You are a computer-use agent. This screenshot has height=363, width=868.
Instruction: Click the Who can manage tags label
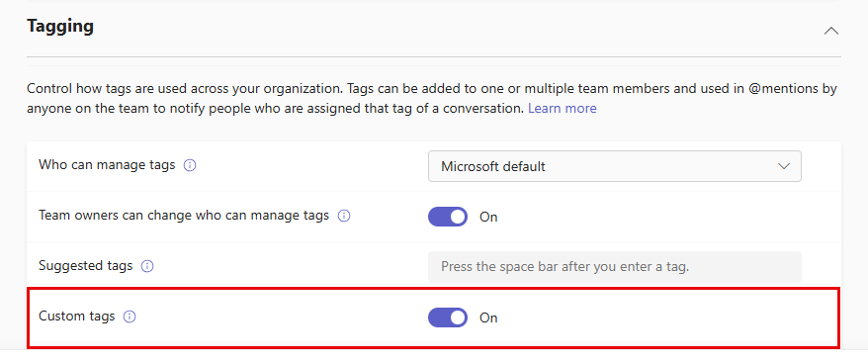click(107, 164)
